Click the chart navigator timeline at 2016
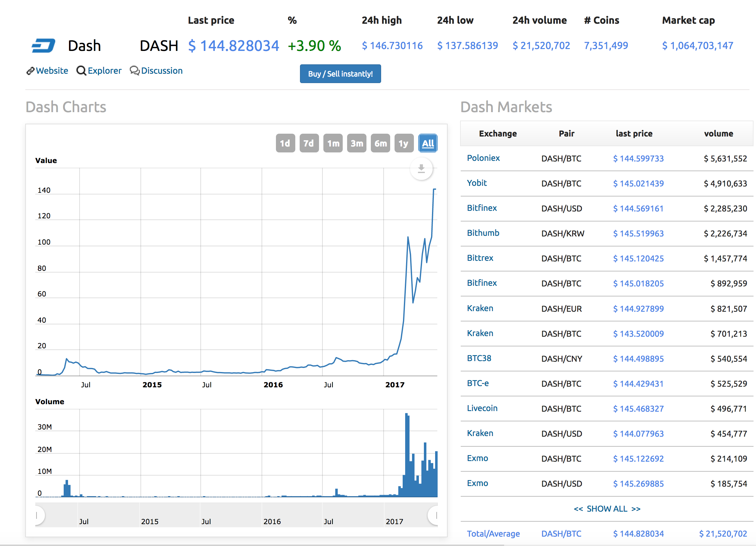The image size is (756, 546). tap(272, 522)
